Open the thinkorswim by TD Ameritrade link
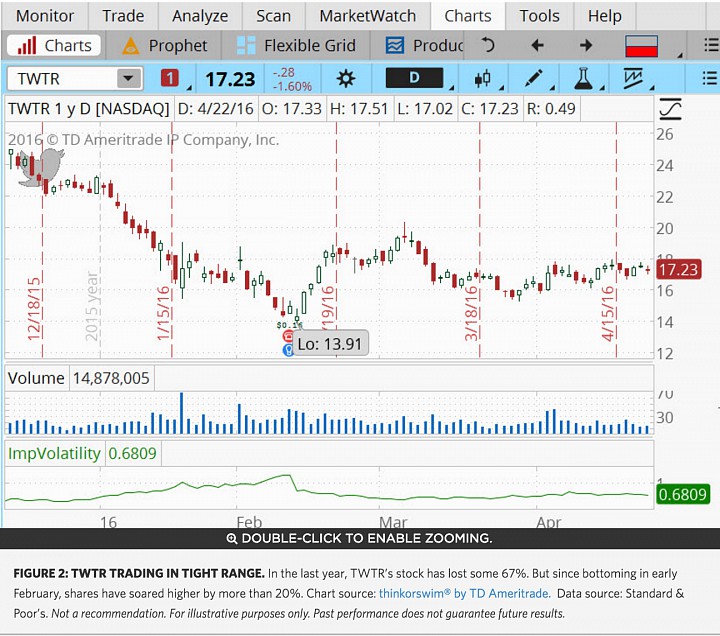 point(464,593)
